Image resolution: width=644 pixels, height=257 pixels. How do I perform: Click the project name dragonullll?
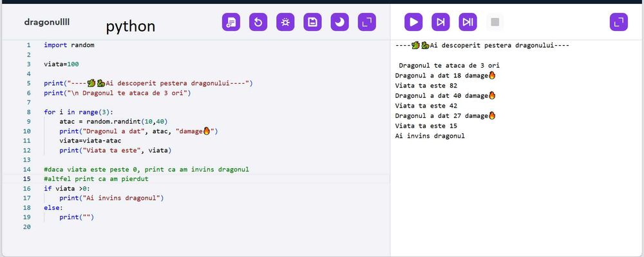point(47,22)
